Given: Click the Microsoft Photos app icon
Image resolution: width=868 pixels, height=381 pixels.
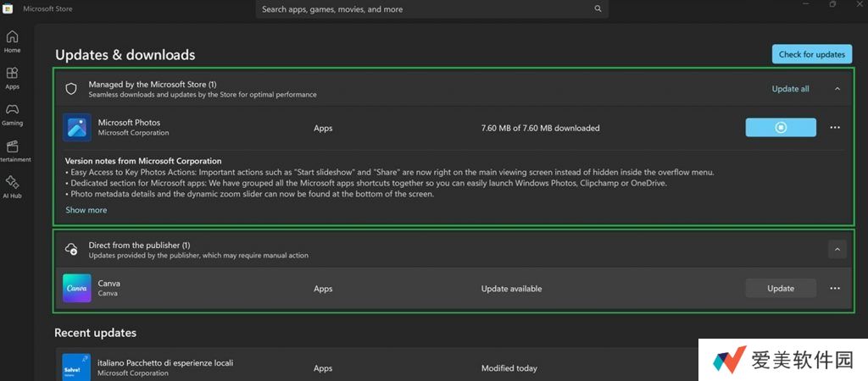Looking at the screenshot, I should coord(77,128).
